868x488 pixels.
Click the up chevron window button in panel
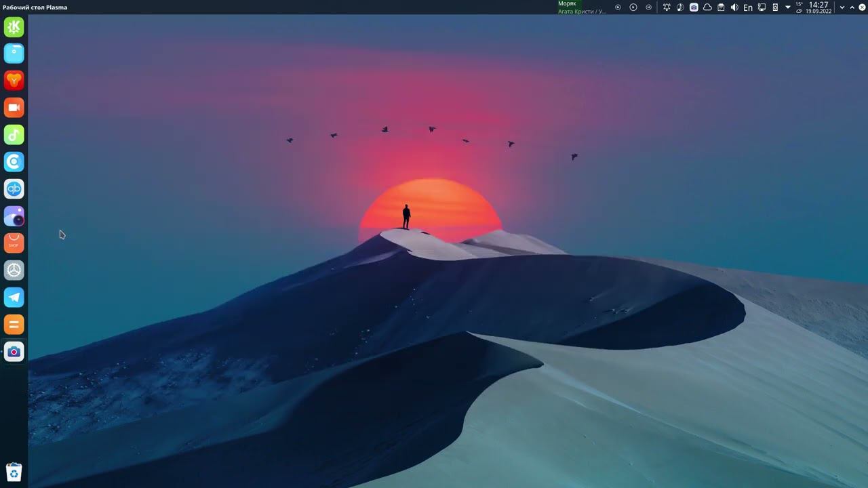click(x=852, y=7)
